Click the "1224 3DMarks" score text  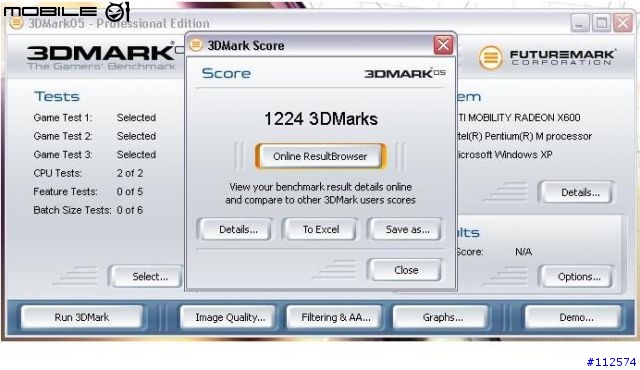tap(321, 119)
